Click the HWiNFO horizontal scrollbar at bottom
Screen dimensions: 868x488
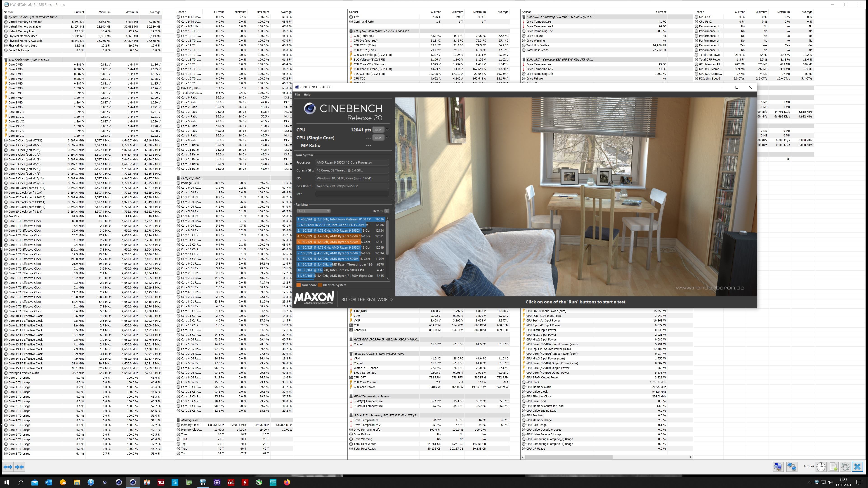(569, 457)
